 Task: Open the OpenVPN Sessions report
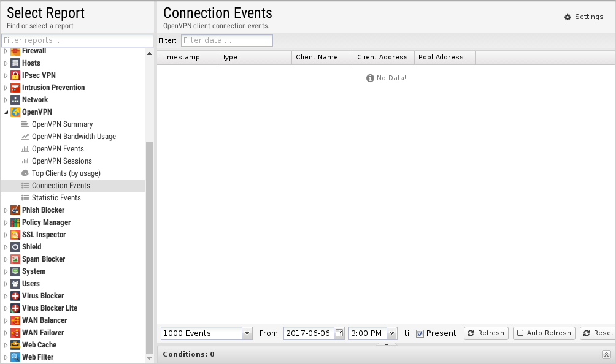(x=62, y=161)
